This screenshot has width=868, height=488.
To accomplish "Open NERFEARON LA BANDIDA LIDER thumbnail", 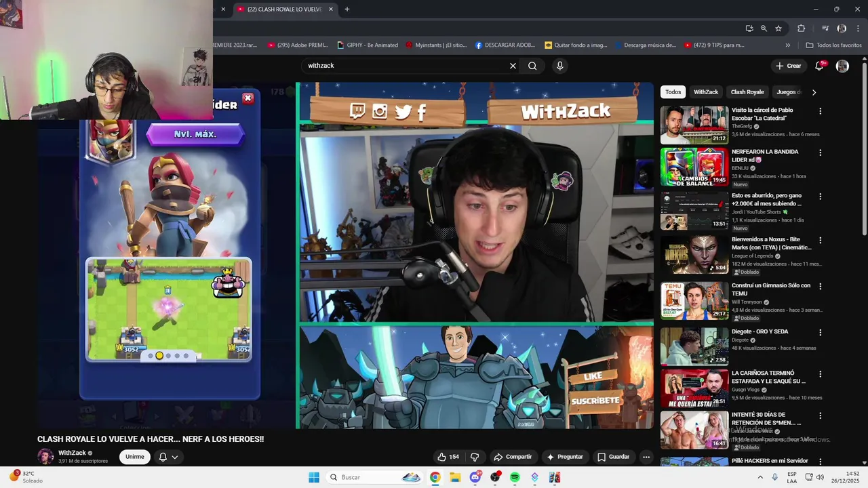I will 694,167.
